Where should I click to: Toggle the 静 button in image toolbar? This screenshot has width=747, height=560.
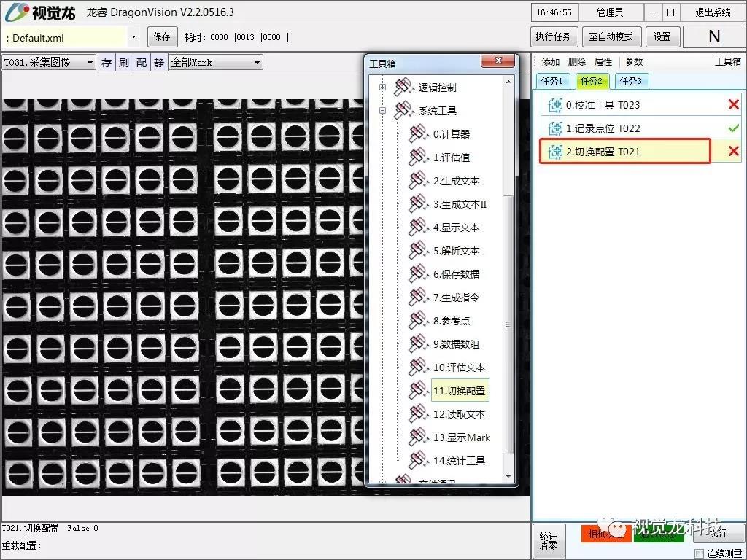158,63
